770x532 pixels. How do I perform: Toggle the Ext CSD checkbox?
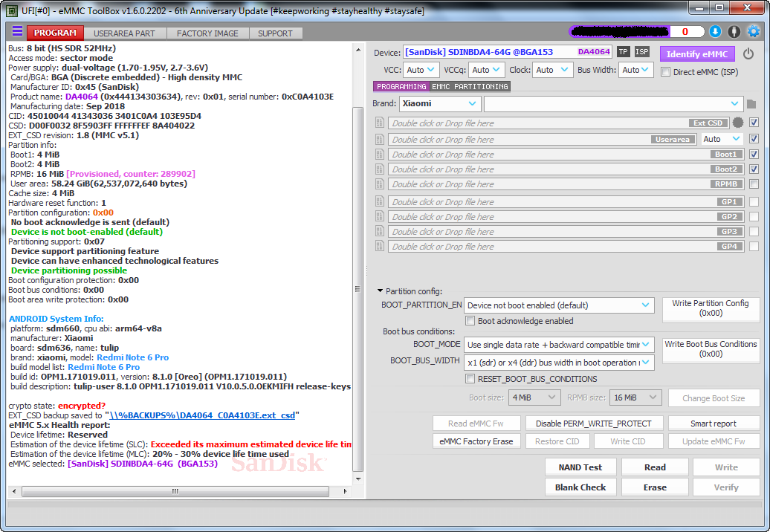[754, 123]
